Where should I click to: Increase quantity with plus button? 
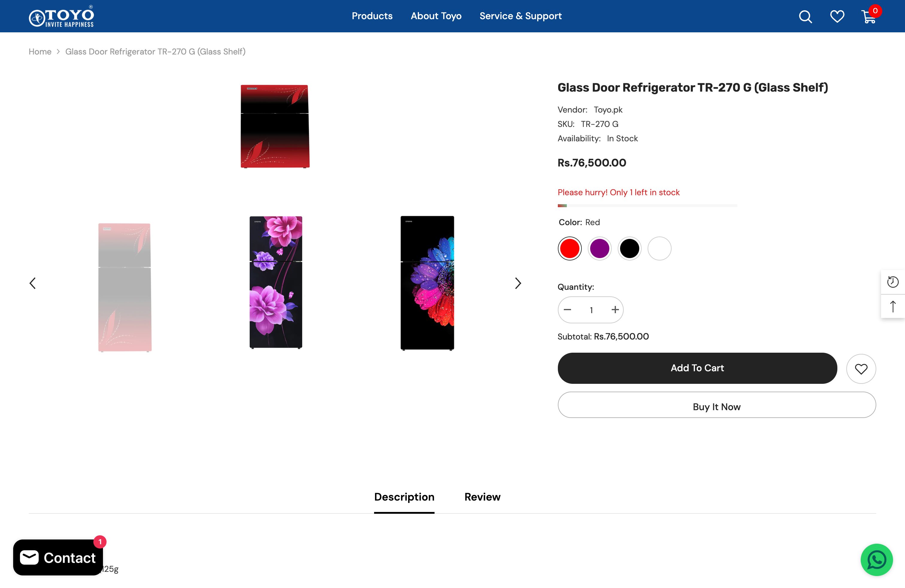(x=615, y=310)
